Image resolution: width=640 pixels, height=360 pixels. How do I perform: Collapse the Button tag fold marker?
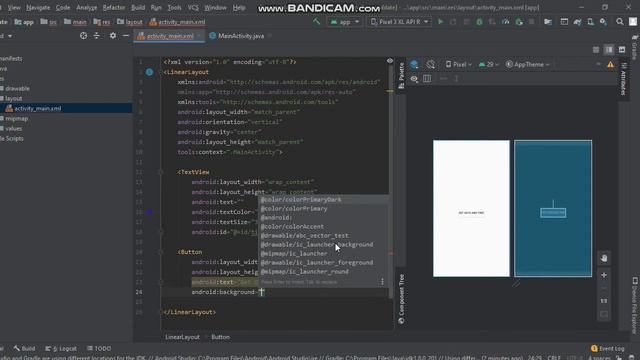160,252
